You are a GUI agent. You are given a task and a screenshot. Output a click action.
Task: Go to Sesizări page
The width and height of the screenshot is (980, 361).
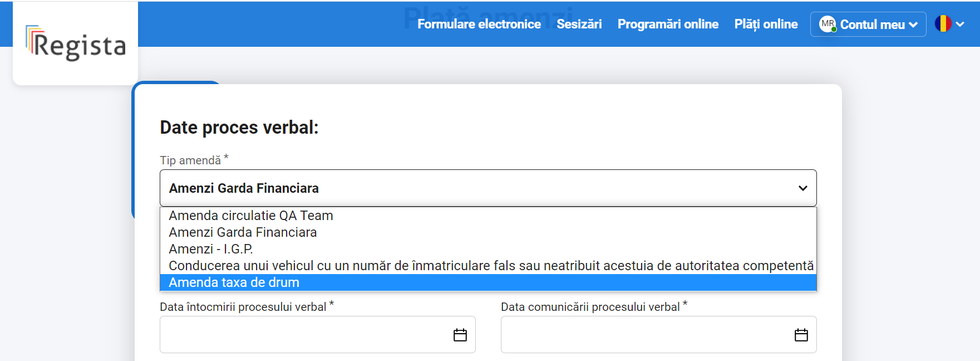(x=579, y=24)
